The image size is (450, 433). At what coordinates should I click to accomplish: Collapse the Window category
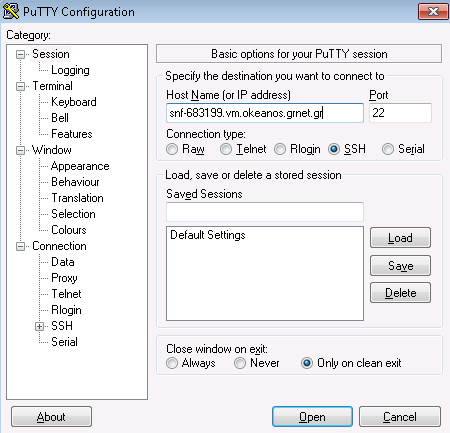click(x=20, y=150)
